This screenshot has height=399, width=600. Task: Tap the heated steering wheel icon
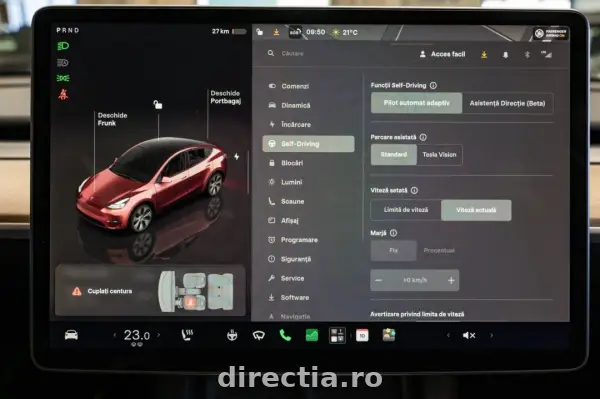coord(232,335)
